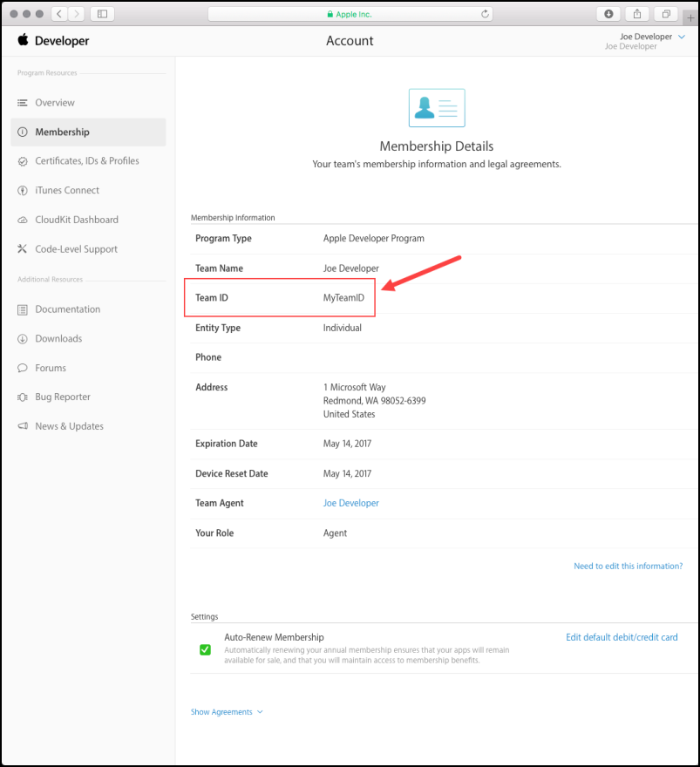Toggle the Safari sidebar button
The height and width of the screenshot is (767, 700).
tap(102, 14)
